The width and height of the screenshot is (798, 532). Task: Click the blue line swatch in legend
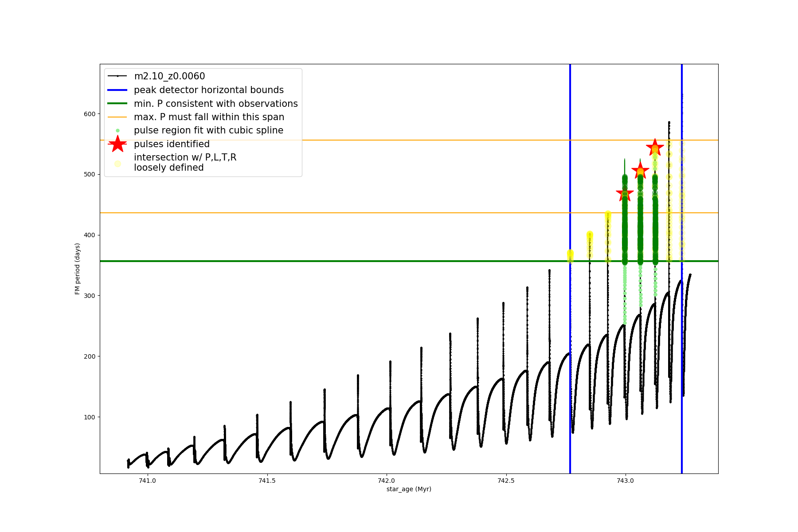coord(117,90)
